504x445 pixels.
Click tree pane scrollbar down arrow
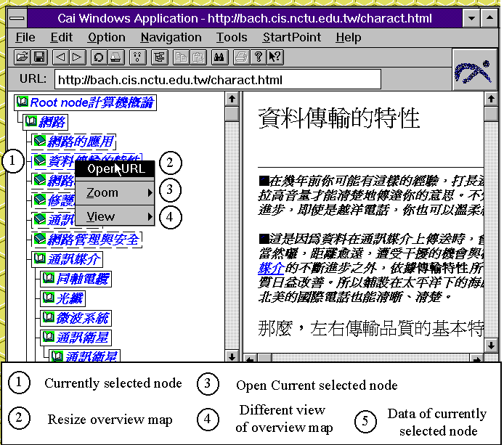click(231, 356)
